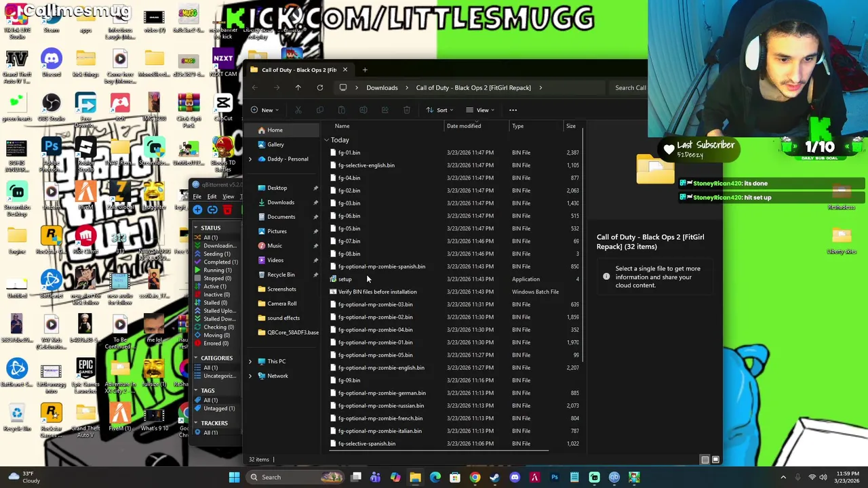Open the Camera Roll folder in sidebar
868x488 pixels.
click(281, 304)
